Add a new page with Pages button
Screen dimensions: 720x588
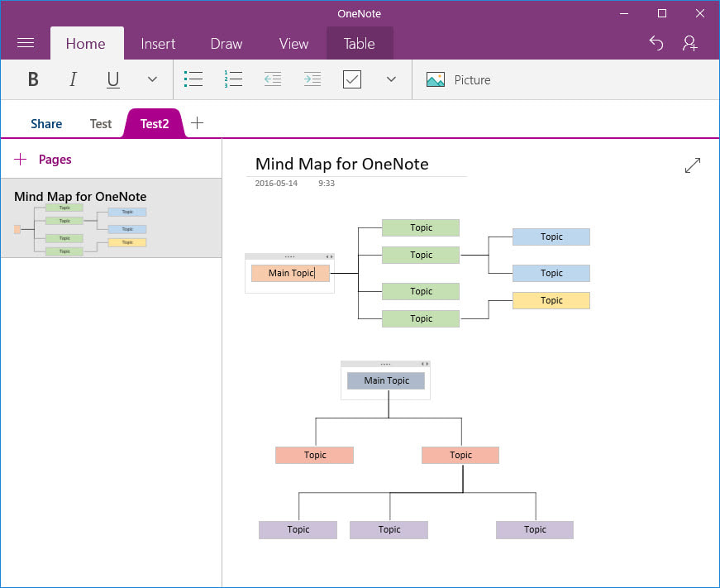point(43,160)
